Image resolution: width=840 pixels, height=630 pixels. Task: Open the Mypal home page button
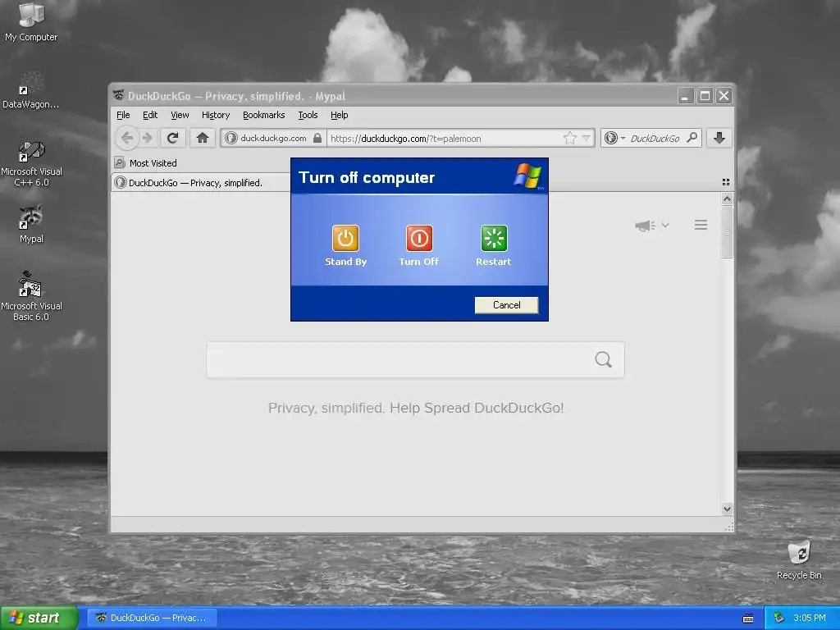coord(202,138)
